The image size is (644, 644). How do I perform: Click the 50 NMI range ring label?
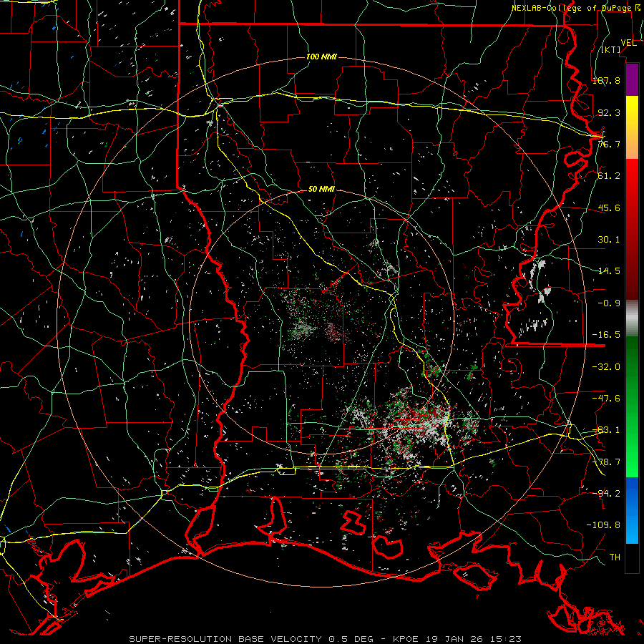click(321, 190)
